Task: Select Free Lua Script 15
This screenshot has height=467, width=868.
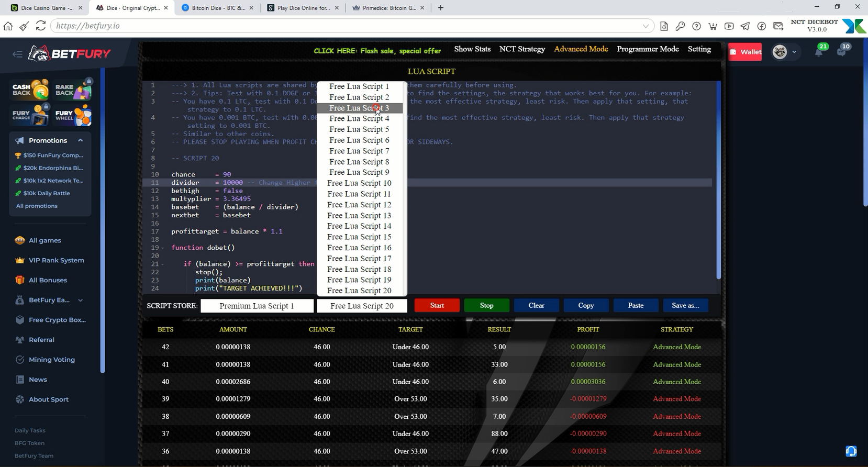Action: tap(359, 237)
